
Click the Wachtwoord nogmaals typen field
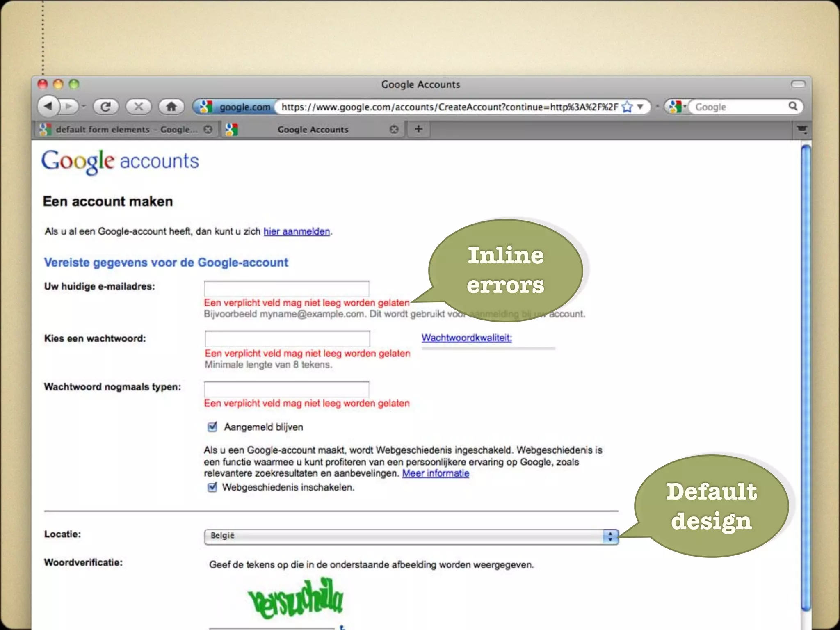287,389
